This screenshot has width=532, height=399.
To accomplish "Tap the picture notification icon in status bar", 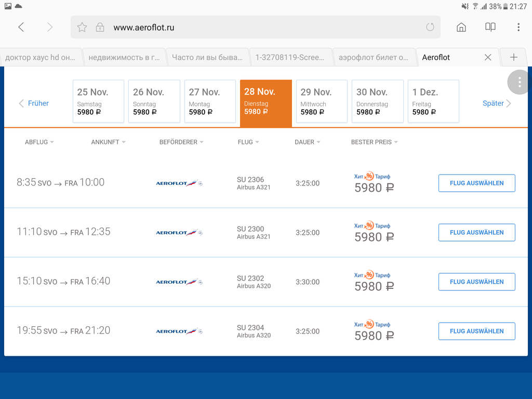I will 8,6.
